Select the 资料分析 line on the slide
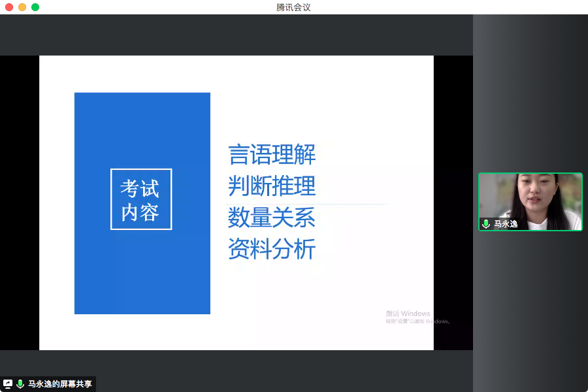Screen dimensions: 588x392 pos(272,249)
